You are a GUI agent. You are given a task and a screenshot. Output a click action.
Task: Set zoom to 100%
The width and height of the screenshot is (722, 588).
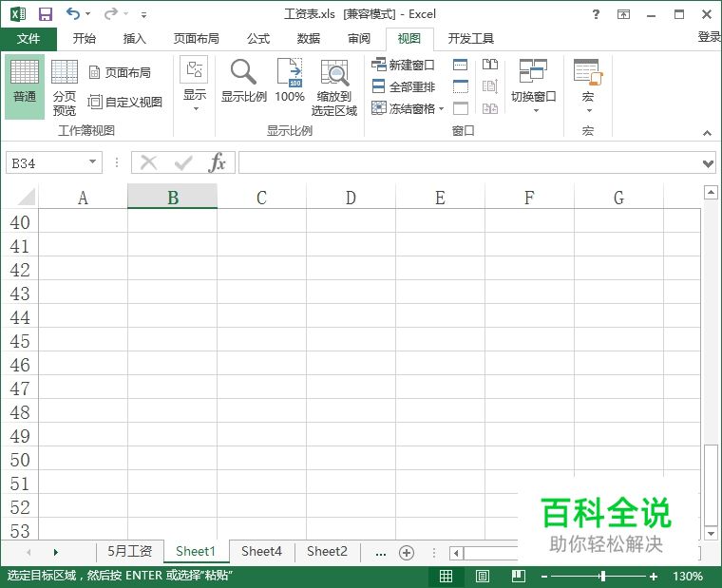tap(290, 81)
